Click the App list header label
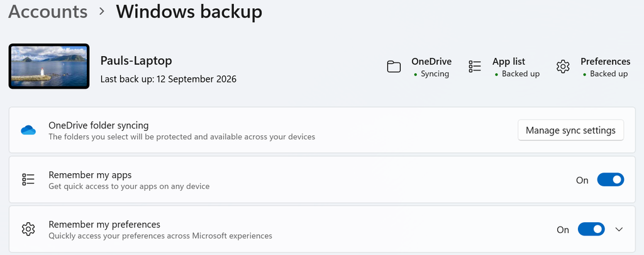The image size is (644, 255). (x=509, y=61)
